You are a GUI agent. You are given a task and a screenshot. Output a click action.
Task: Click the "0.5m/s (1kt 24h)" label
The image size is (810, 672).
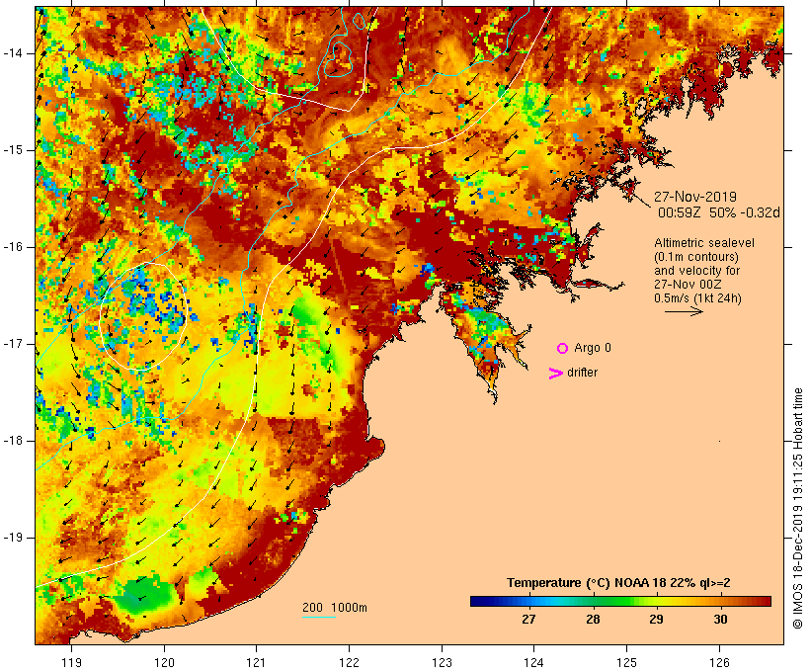[697, 298]
